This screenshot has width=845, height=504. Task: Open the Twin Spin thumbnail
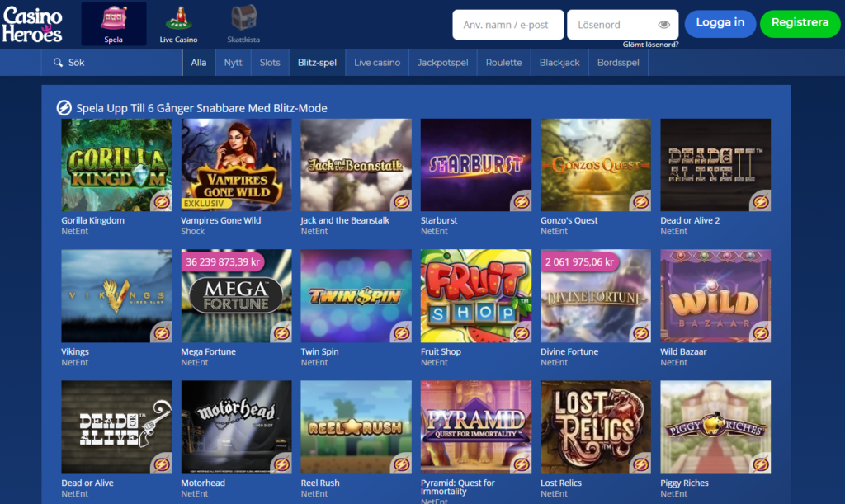(x=356, y=296)
